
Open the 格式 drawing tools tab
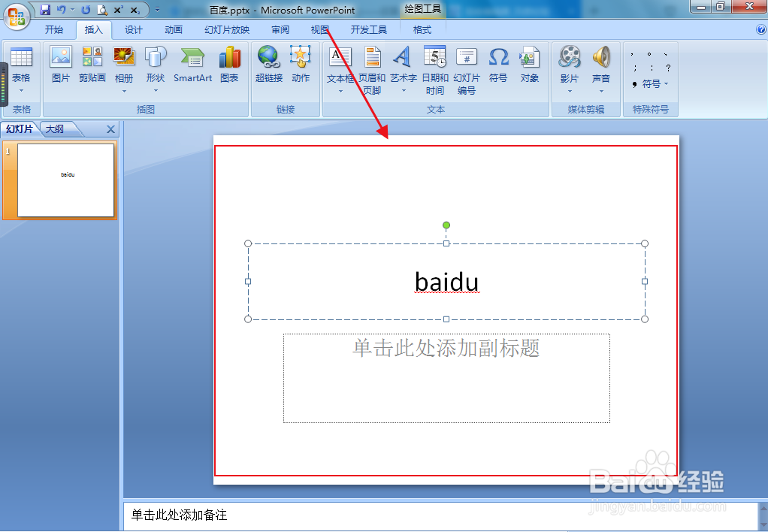422,30
